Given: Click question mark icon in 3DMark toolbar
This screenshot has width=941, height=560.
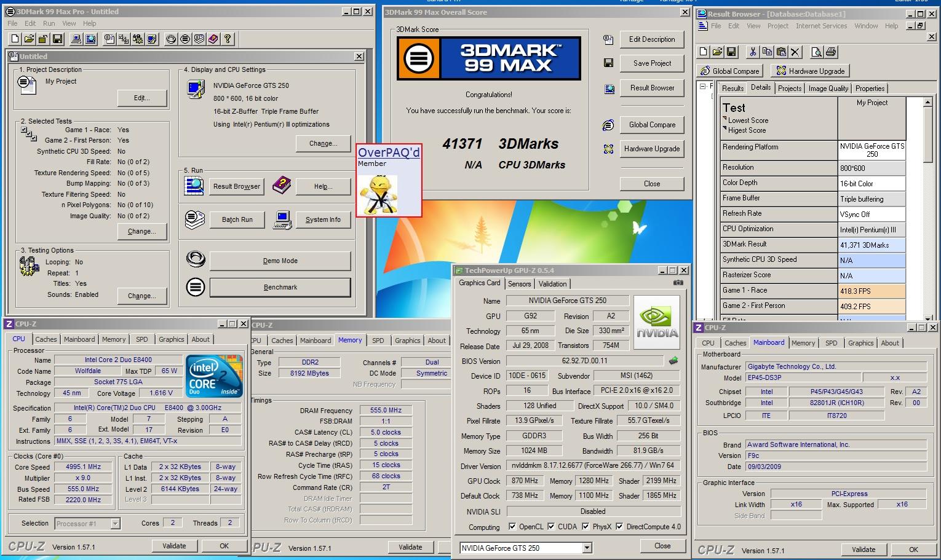Looking at the screenshot, I should [228, 39].
